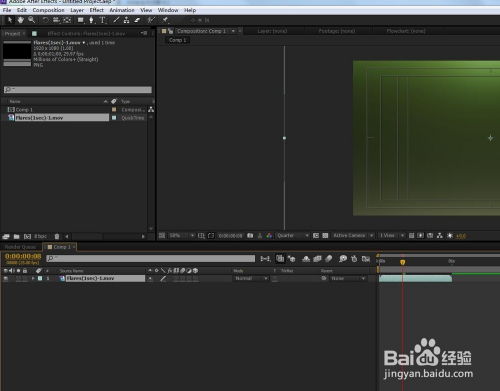This screenshot has height=391, width=500.
Task: Delete the selected item with the trash icon
Action: 57,236
